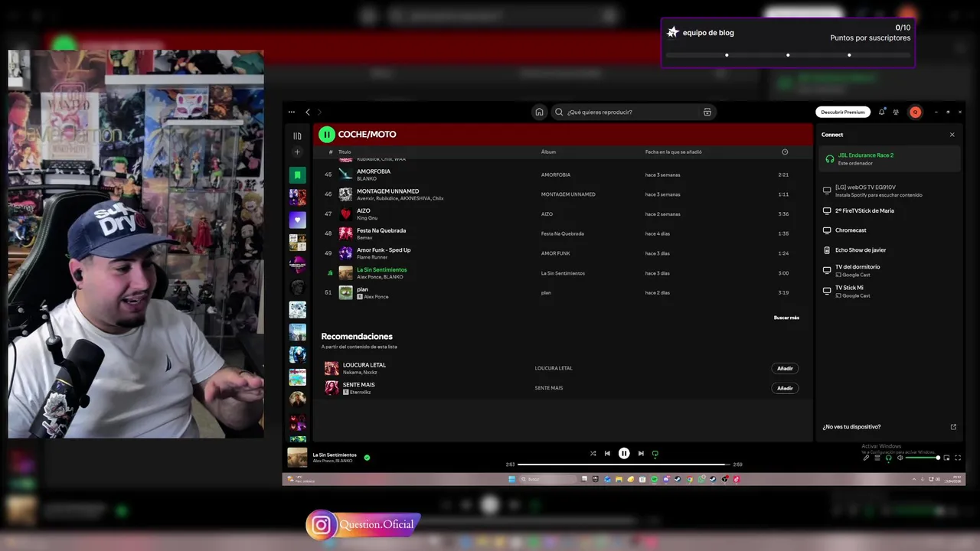The height and width of the screenshot is (551, 980).
Task: Click the Descubrir Premium button
Action: point(843,112)
